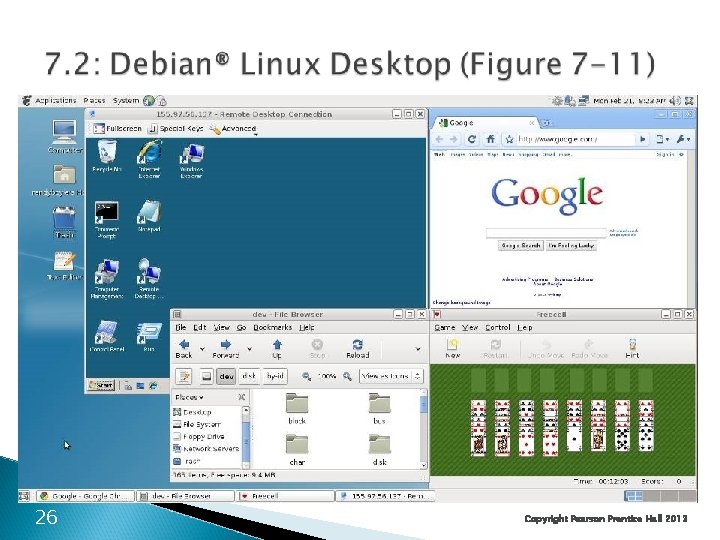Open Control Panel icon in remote desktop
Viewport: 720px width, 540px height.
pos(107,336)
